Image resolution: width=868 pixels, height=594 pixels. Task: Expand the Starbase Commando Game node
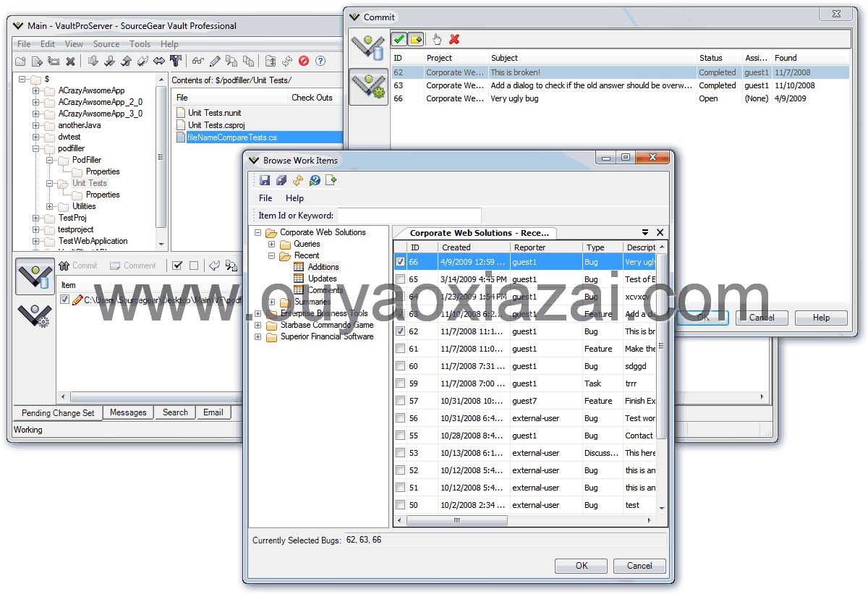tap(258, 325)
